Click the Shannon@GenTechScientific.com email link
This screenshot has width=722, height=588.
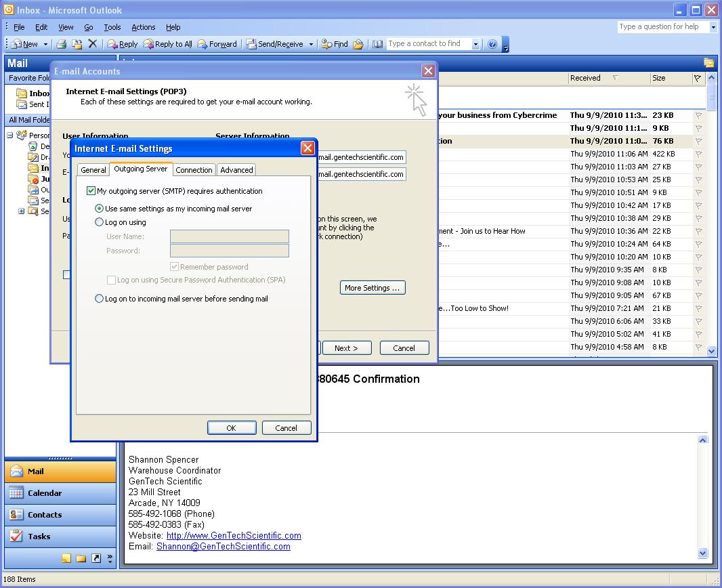click(x=224, y=547)
